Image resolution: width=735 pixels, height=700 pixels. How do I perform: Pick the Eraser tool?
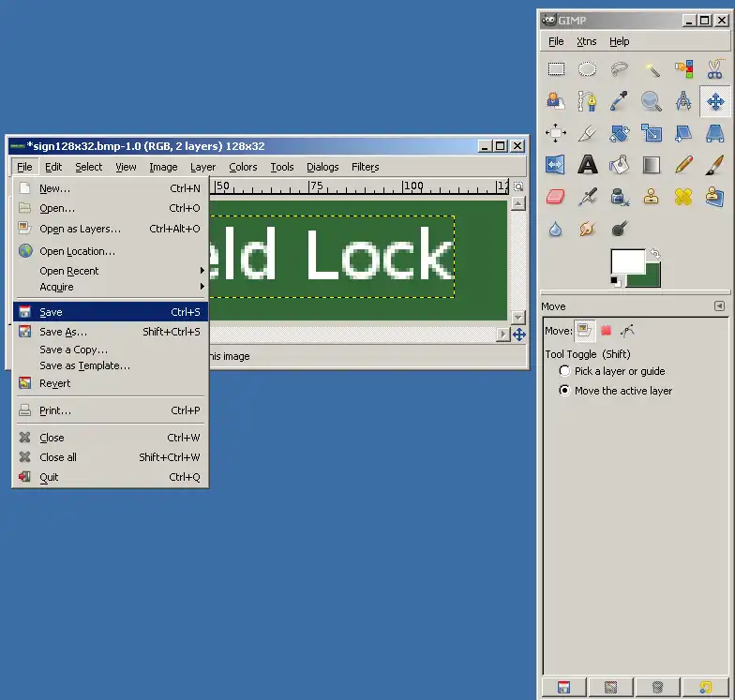[x=556, y=197]
